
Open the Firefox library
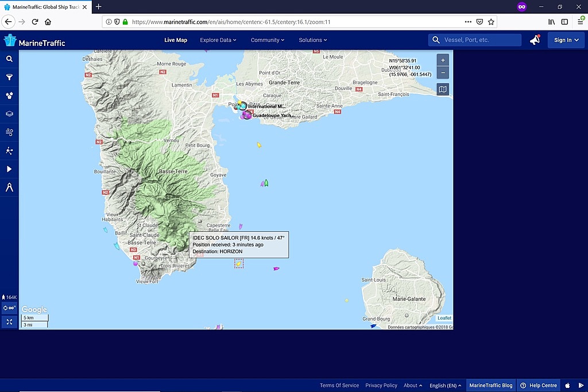552,22
